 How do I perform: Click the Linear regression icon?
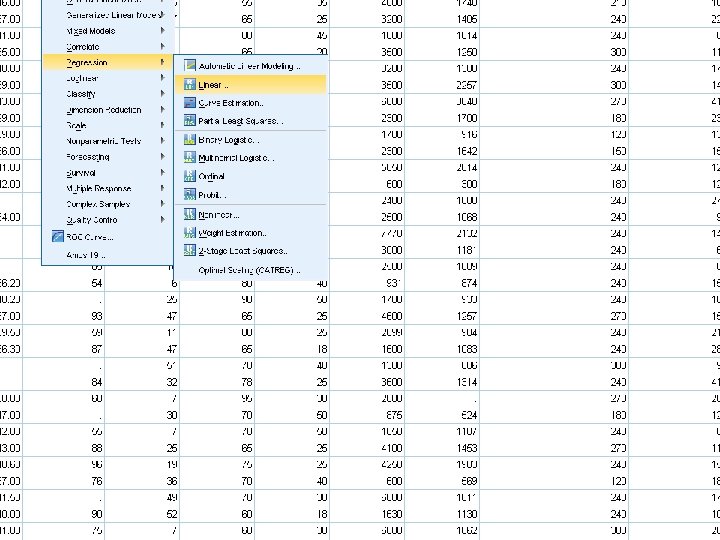click(190, 84)
